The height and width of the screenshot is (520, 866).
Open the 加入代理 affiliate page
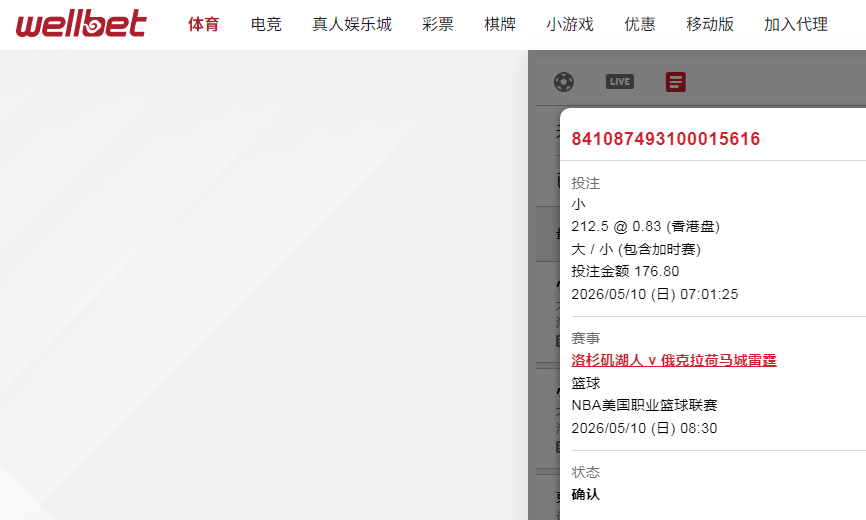pyautogui.click(x=796, y=24)
